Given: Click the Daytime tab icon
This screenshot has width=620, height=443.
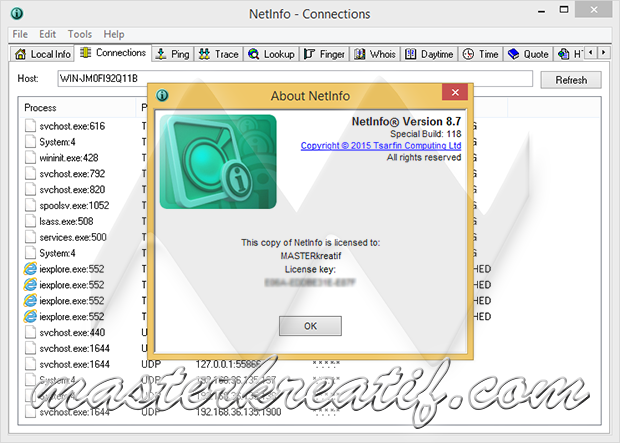Looking at the screenshot, I should (x=410, y=54).
